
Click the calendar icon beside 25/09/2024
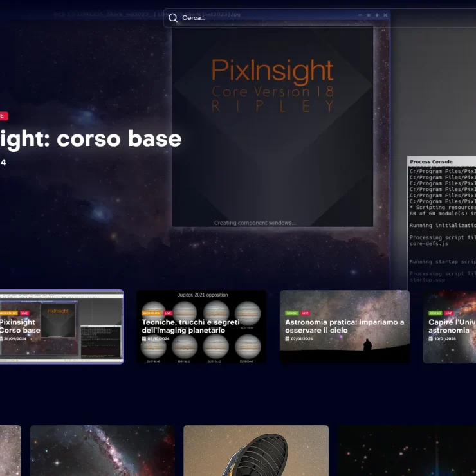pyautogui.click(x=1, y=338)
